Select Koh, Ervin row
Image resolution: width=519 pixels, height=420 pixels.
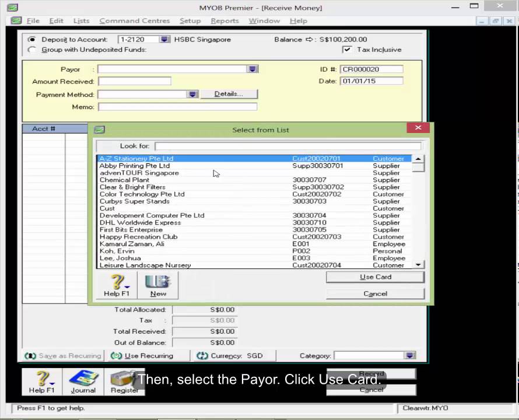pos(254,251)
